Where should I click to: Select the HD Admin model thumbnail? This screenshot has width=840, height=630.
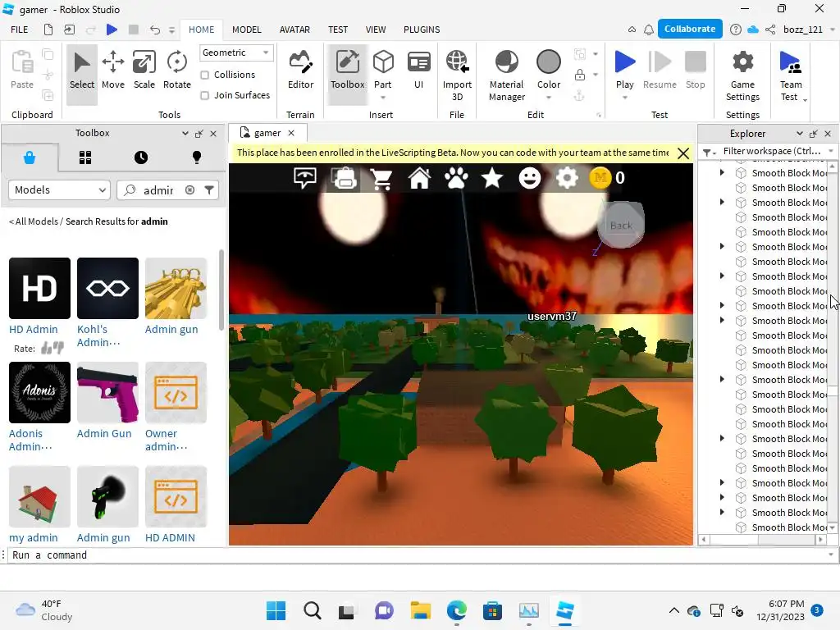coord(39,288)
